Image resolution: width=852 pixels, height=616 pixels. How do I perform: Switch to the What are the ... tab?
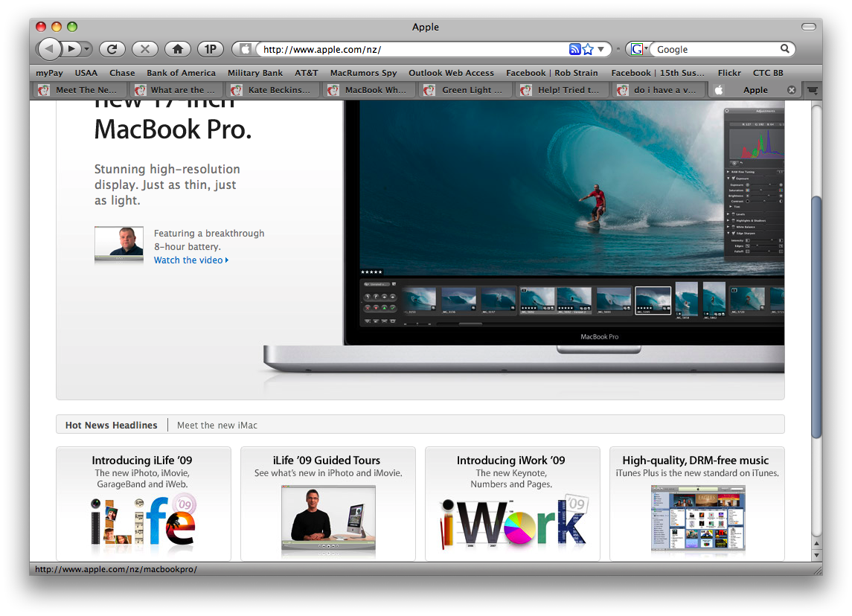(176, 90)
